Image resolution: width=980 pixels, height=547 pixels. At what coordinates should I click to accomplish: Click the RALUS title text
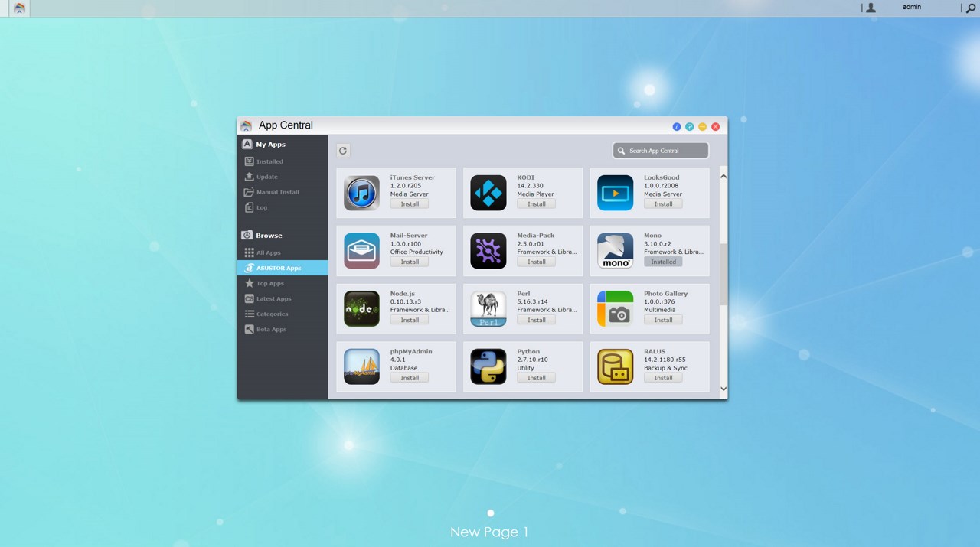coord(655,352)
